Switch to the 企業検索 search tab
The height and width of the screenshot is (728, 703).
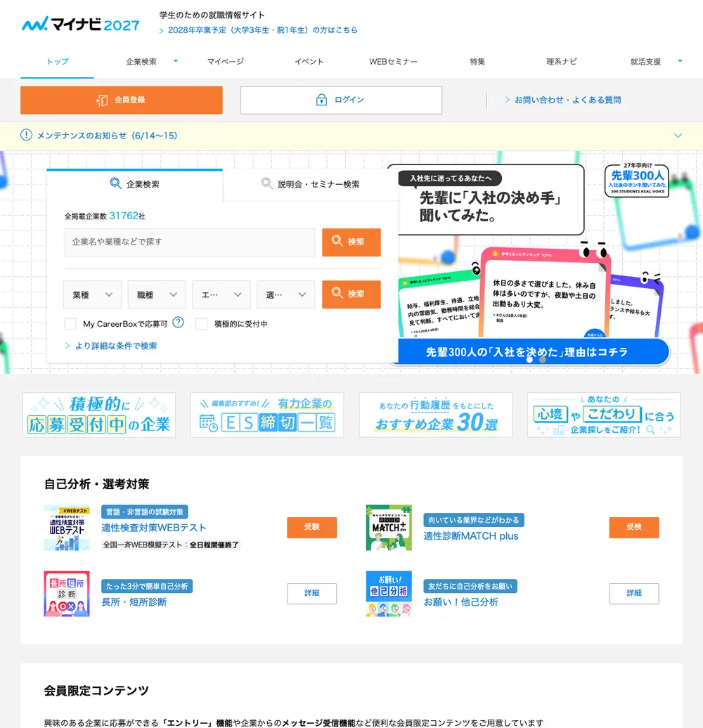[x=135, y=184]
